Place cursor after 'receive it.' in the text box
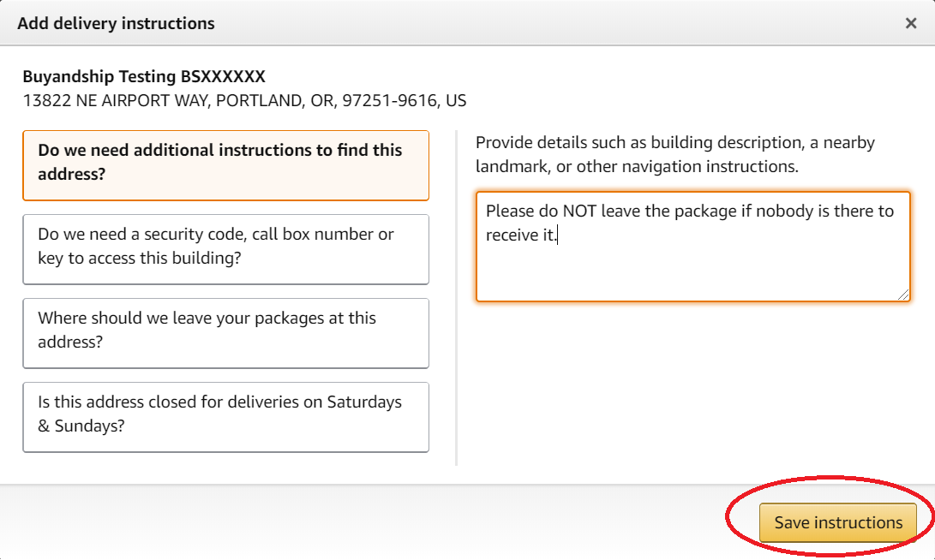 click(x=557, y=235)
